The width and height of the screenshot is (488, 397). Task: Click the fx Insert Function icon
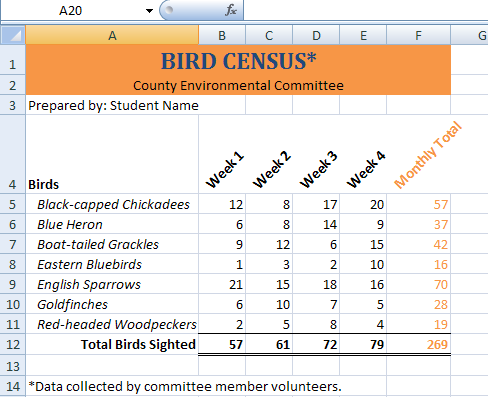point(231,10)
